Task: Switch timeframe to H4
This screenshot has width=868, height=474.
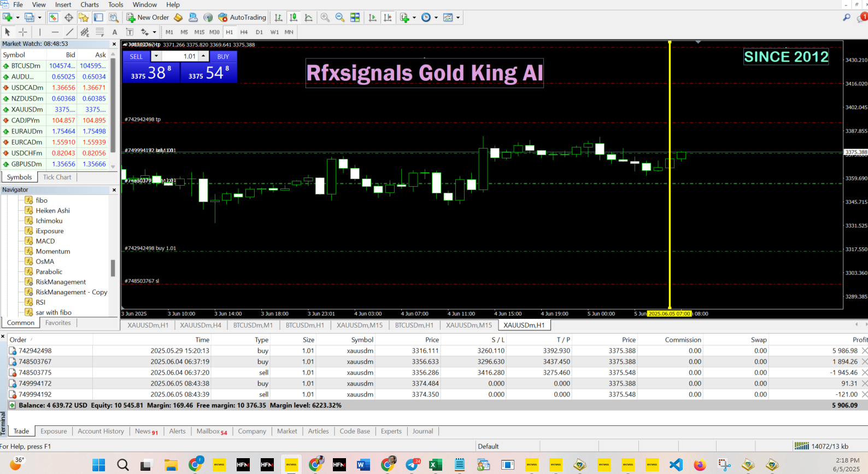Action: click(x=244, y=32)
